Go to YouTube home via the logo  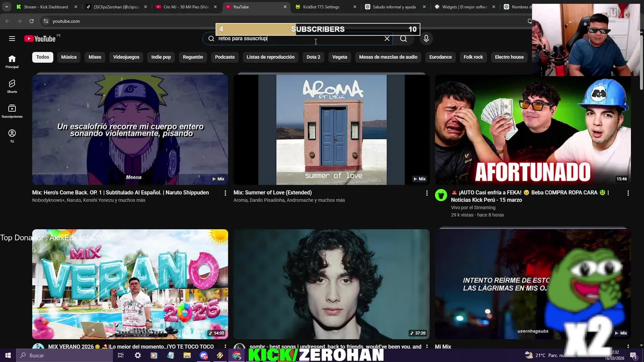coord(40,39)
